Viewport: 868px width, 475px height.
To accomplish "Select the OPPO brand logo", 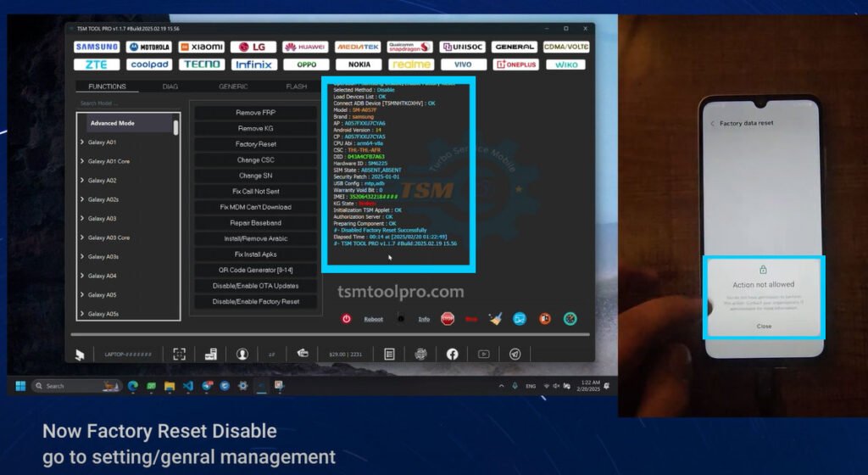I will point(305,64).
